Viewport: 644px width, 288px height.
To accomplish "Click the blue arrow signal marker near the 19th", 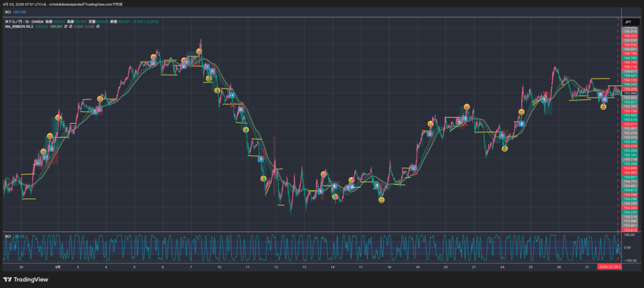I will [413, 167].
